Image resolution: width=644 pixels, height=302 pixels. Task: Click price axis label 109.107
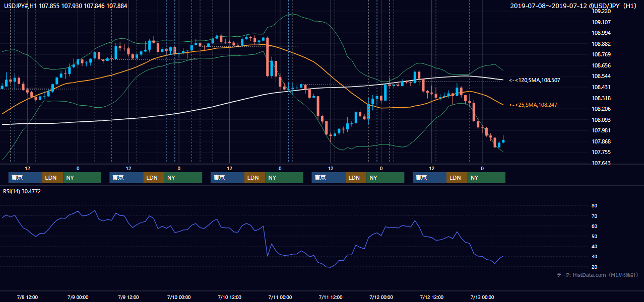601,22
